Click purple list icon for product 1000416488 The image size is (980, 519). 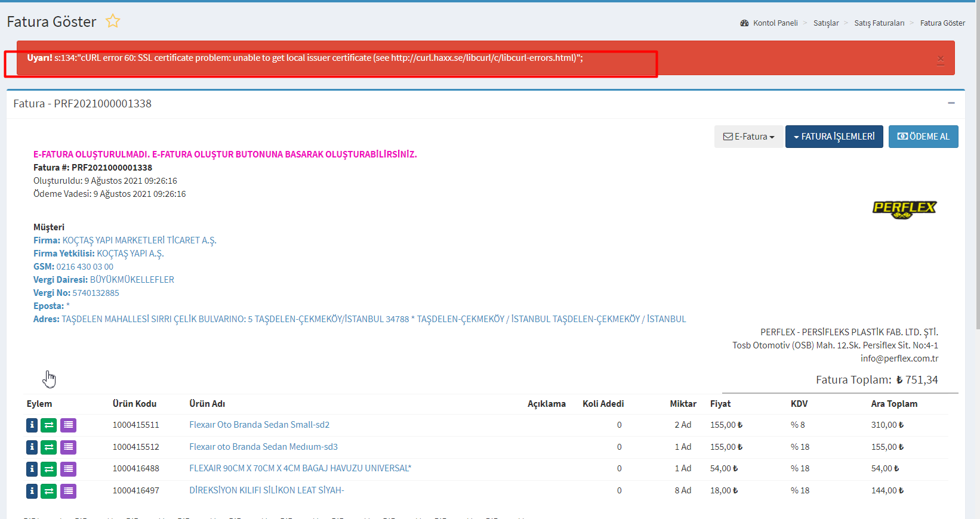click(69, 469)
